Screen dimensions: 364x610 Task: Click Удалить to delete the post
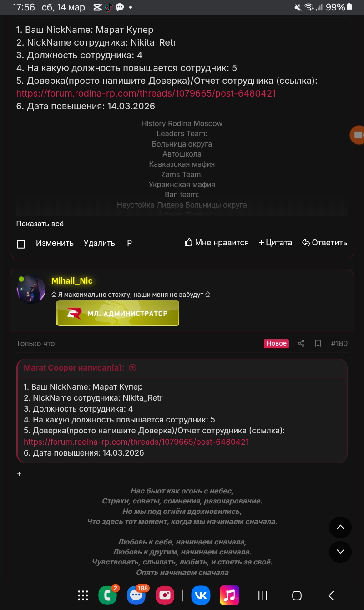click(x=99, y=243)
